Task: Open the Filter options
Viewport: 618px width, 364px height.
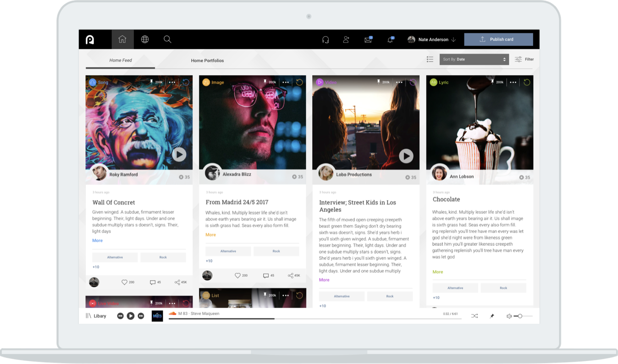Action: click(524, 59)
